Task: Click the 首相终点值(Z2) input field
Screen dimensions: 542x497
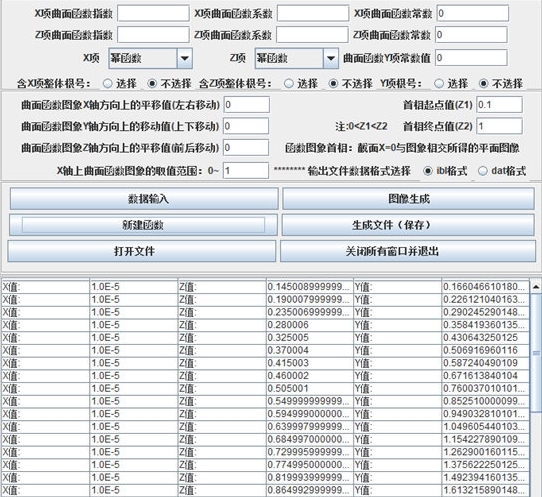Action: (x=499, y=126)
